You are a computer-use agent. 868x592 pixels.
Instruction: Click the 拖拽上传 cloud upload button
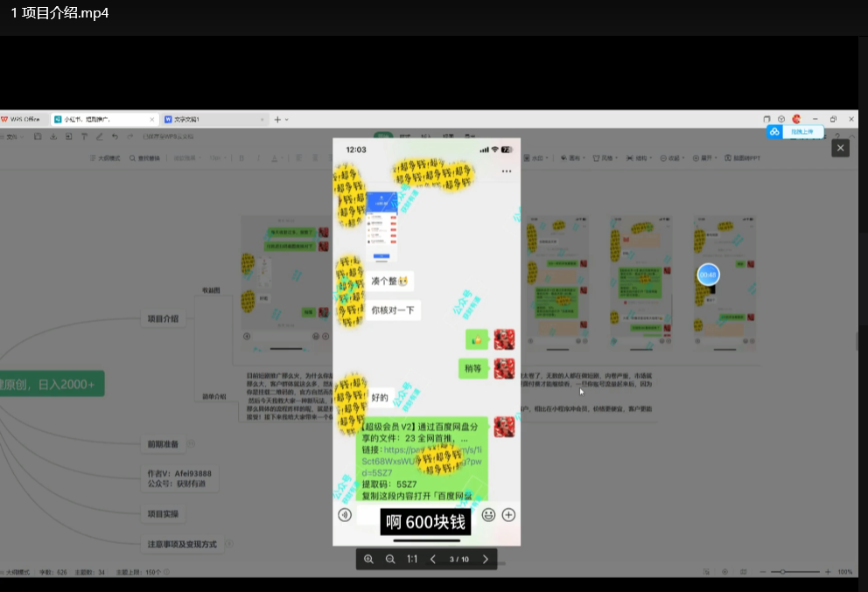point(795,132)
